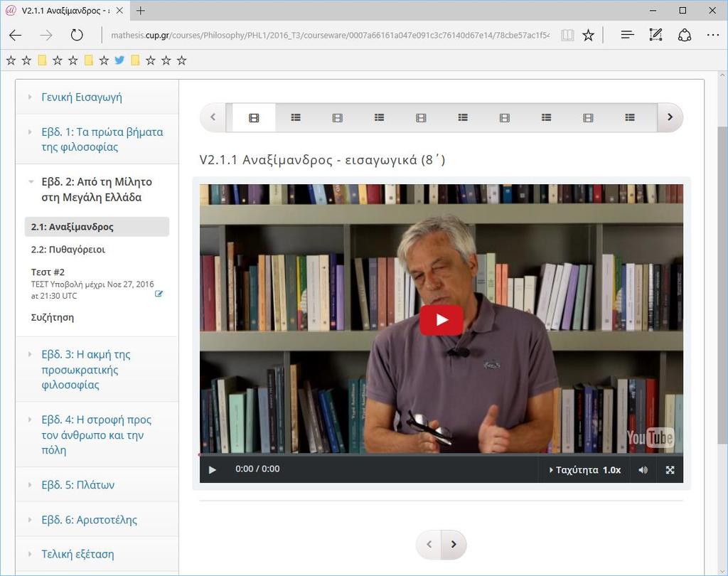
Task: Click the video progress bar
Action: [441, 455]
